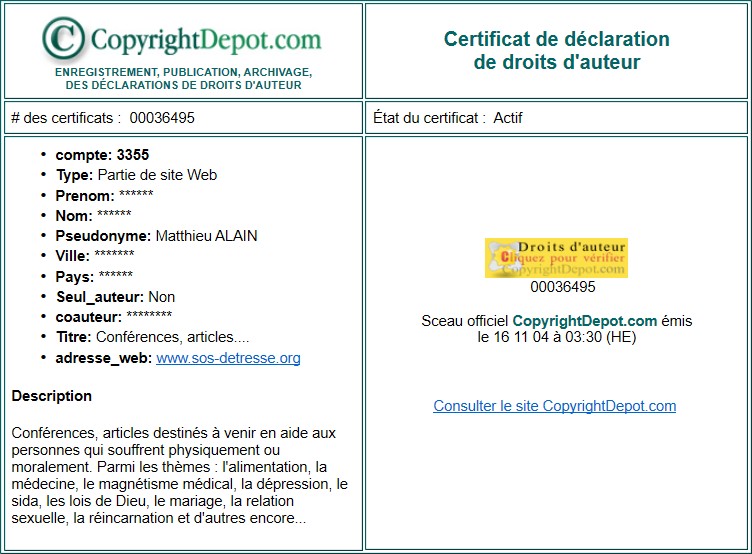Screen dimensions: 752x554
Task: Click the seal number 00036495 under badge
Action: coord(563,287)
